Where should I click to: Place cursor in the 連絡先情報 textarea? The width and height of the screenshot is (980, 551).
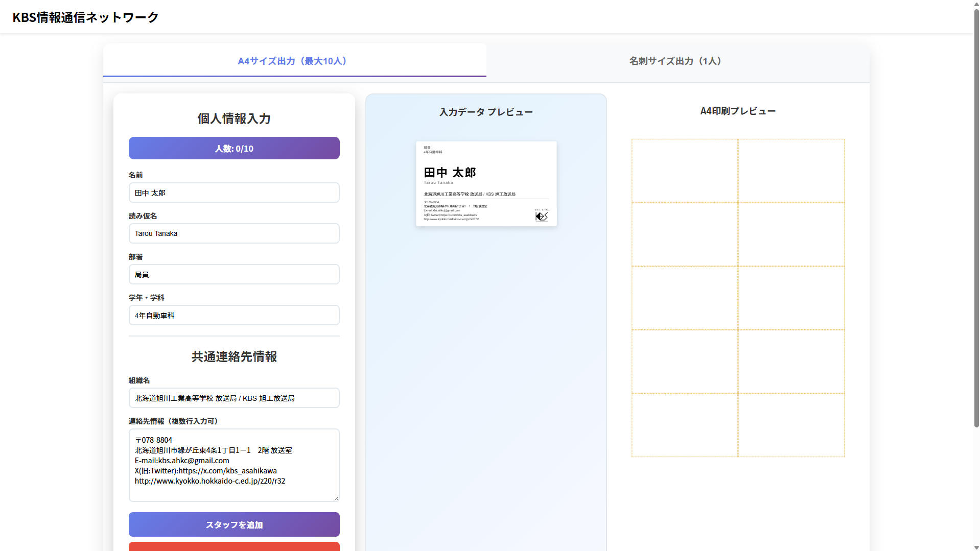[234, 465]
